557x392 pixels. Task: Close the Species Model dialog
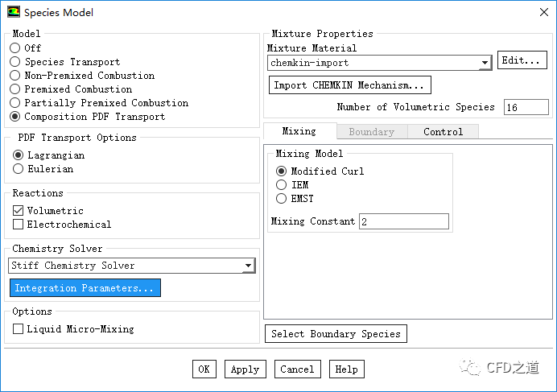(x=541, y=12)
